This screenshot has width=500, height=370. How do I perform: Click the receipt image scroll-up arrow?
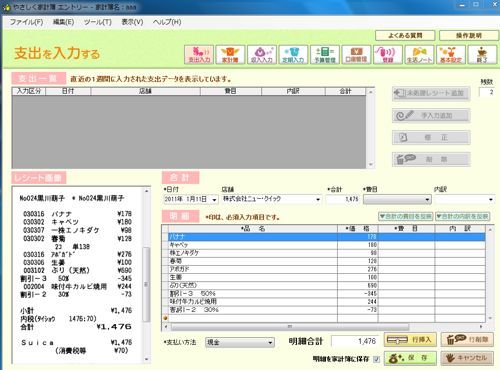pos(146,191)
